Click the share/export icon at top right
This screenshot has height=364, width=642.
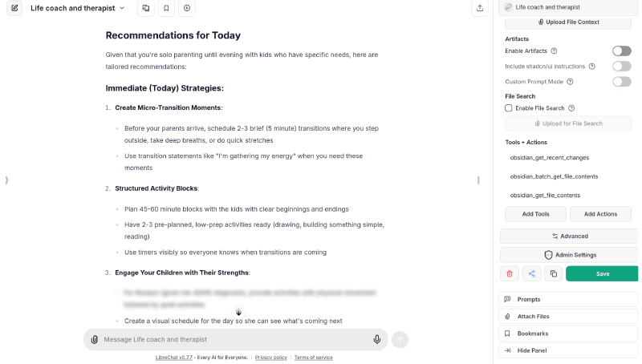coord(480,8)
